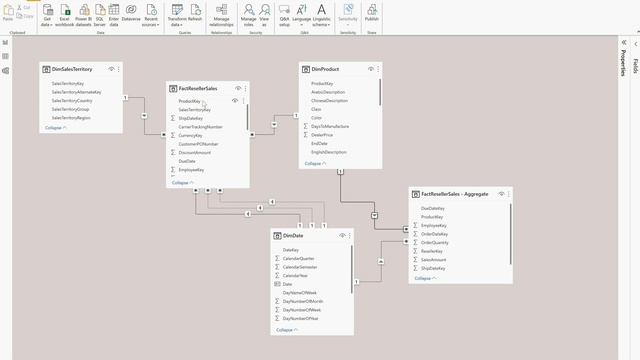
Task: Select the DimProduct to FactResellerSales relationship arrow
Action: tap(274, 124)
